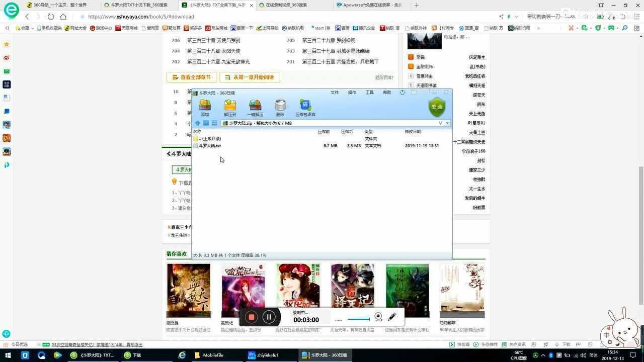Open chapter link 第三百三十章 天使与罗刹

214,40
